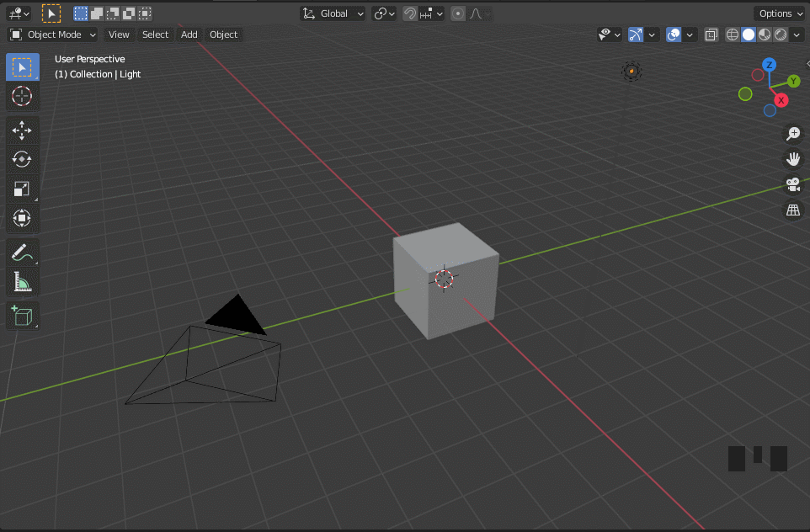The width and height of the screenshot is (810, 532).
Task: Open snapping options dropdown
Action: point(433,14)
